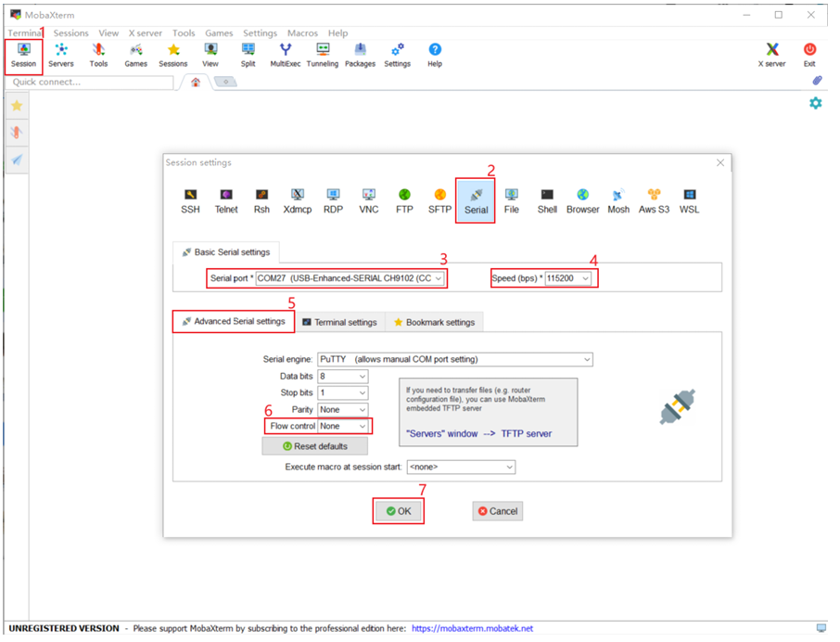Select SSH session type
This screenshot has height=642, width=840.
coord(190,201)
